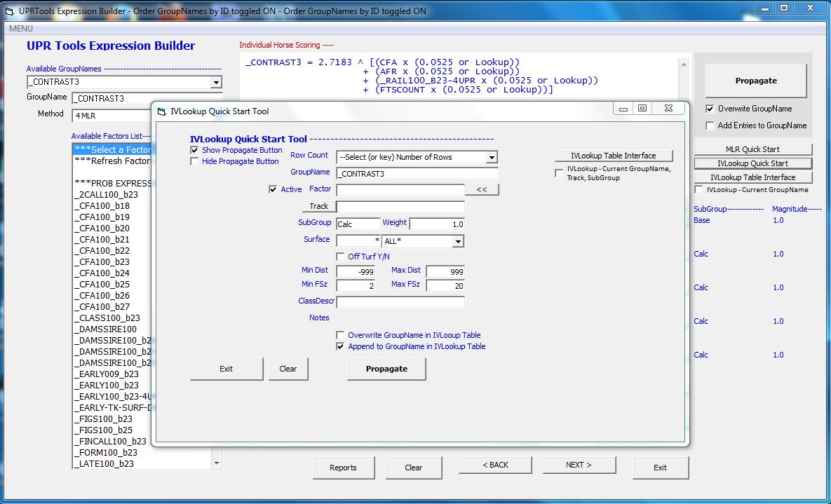This screenshot has height=504, width=831.
Task: Click the large Propagate button in main window
Action: [x=756, y=81]
